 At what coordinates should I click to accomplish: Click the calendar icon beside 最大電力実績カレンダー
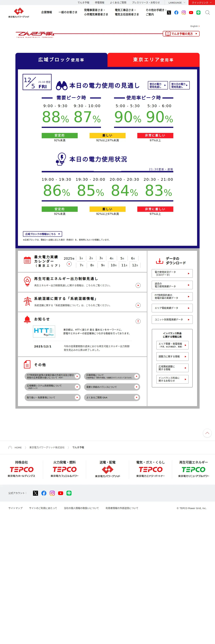tap(27, 260)
